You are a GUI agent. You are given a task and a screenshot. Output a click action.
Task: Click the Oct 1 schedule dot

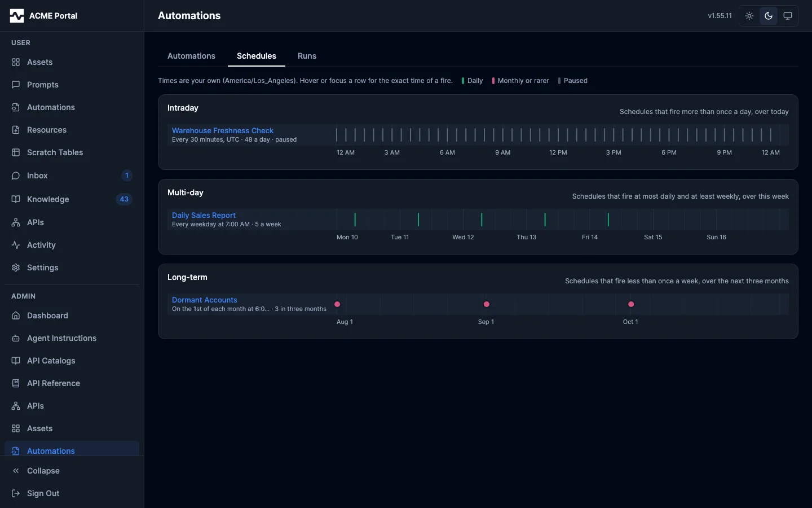(631, 304)
